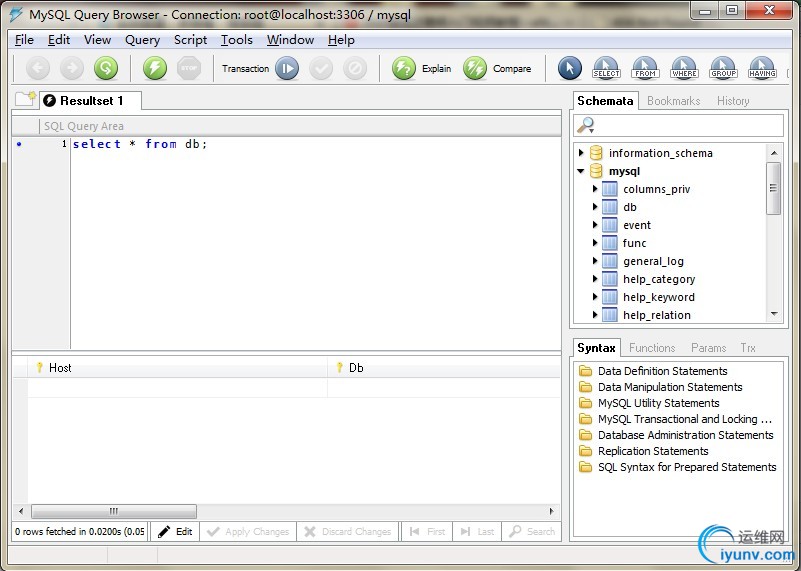Expand the general_log table node
The image size is (801, 571).
595,260
